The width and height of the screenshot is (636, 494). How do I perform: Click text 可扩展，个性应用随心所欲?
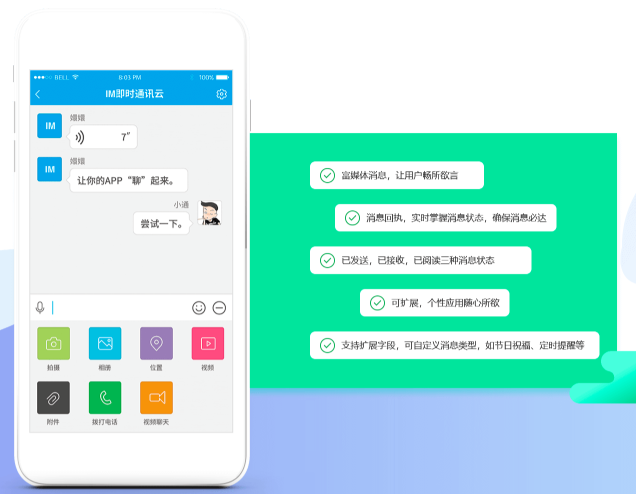click(x=445, y=303)
